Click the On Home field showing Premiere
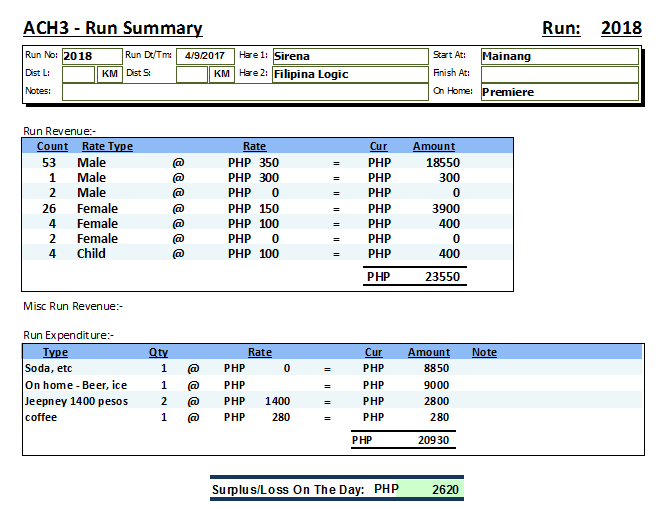The width and height of the screenshot is (667, 509). click(558, 92)
